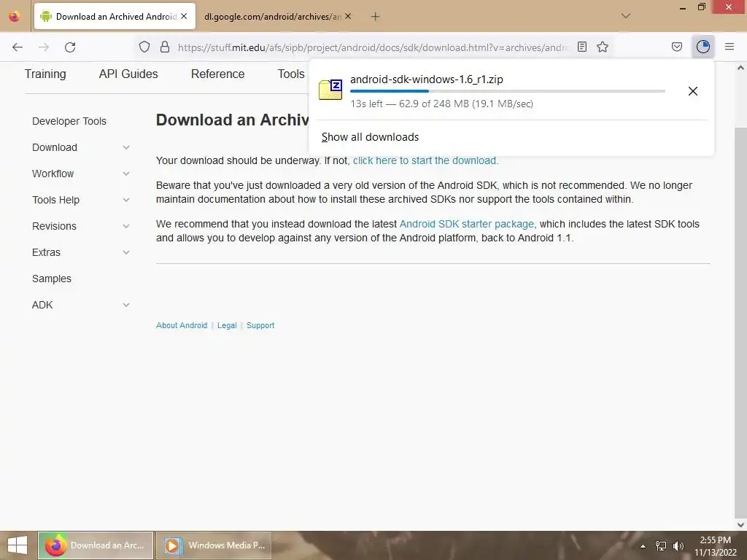Expand the Workflow sidebar chevron

[125, 174]
